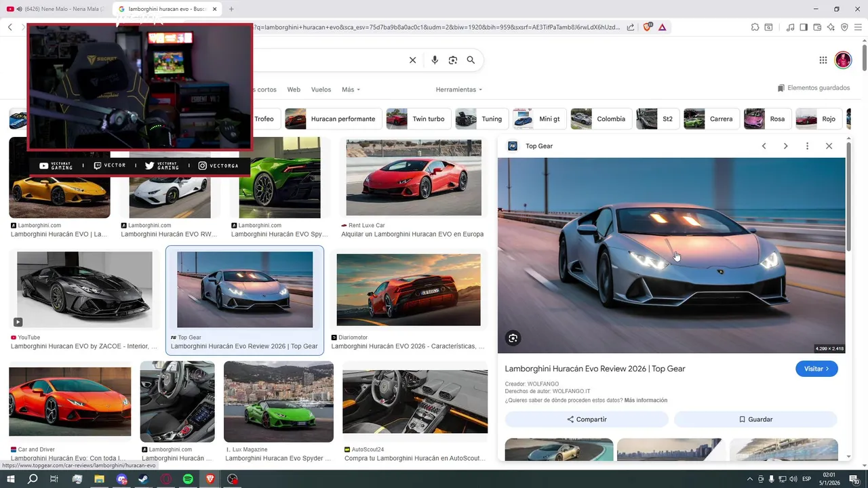Click the Visitar button

[816, 369]
